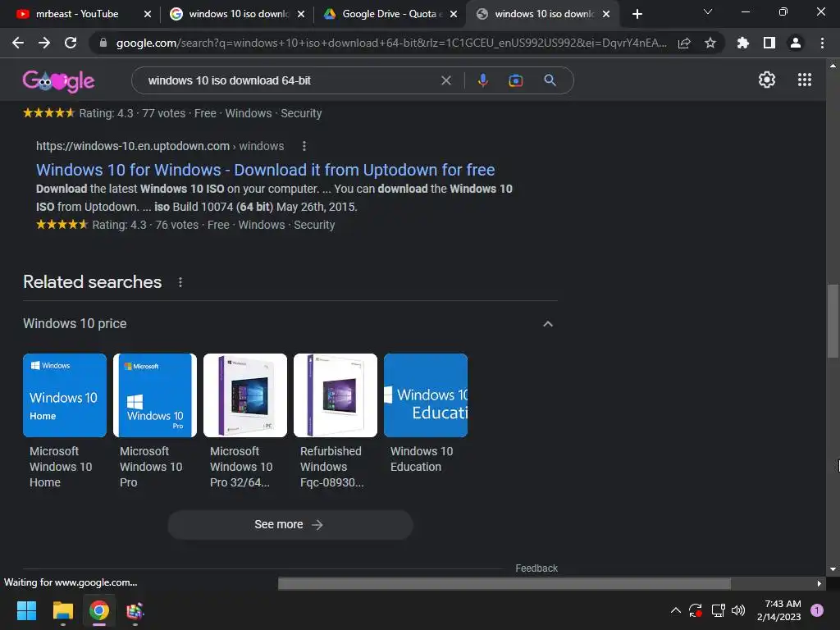Open volume control in tray

tap(738, 610)
